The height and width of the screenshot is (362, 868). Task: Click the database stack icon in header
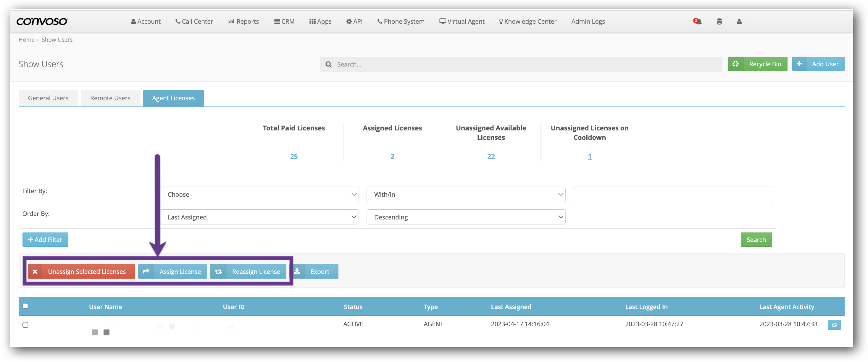[719, 22]
